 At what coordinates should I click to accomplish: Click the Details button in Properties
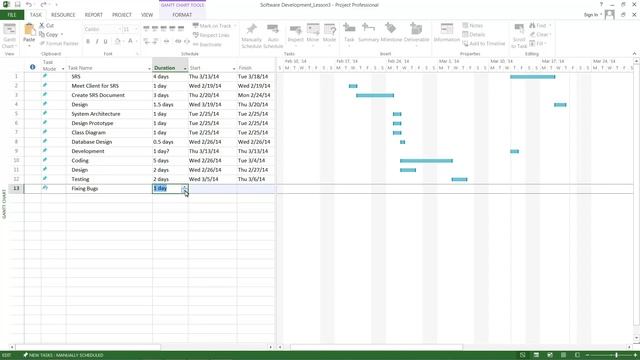coord(474,34)
